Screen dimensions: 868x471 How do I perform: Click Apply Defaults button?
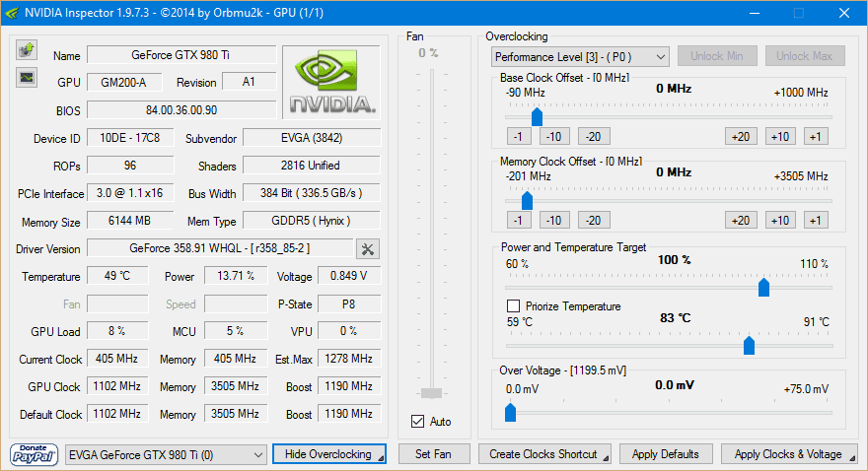click(x=666, y=454)
